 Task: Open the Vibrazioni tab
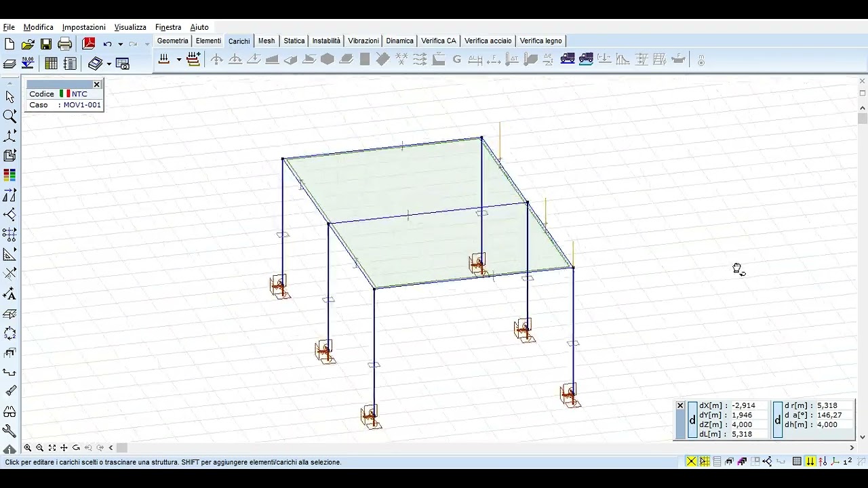(x=363, y=41)
